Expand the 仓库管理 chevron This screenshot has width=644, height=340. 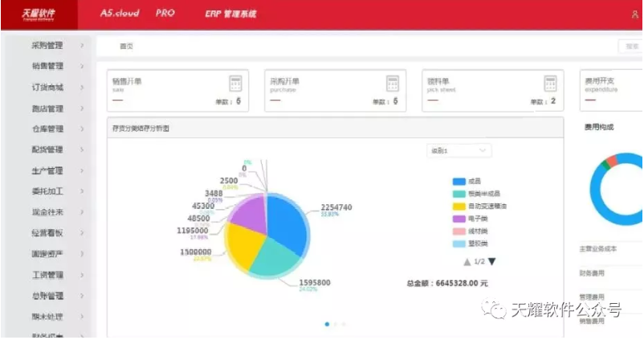coord(82,129)
